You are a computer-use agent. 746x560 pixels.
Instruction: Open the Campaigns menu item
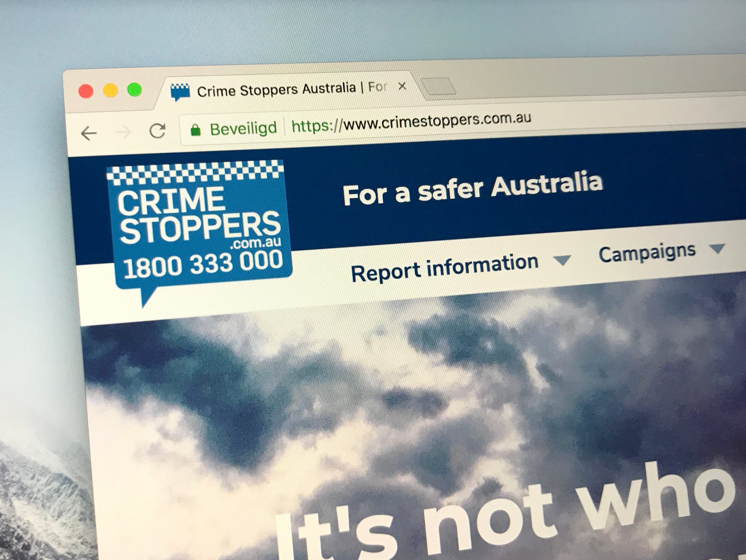click(x=647, y=252)
